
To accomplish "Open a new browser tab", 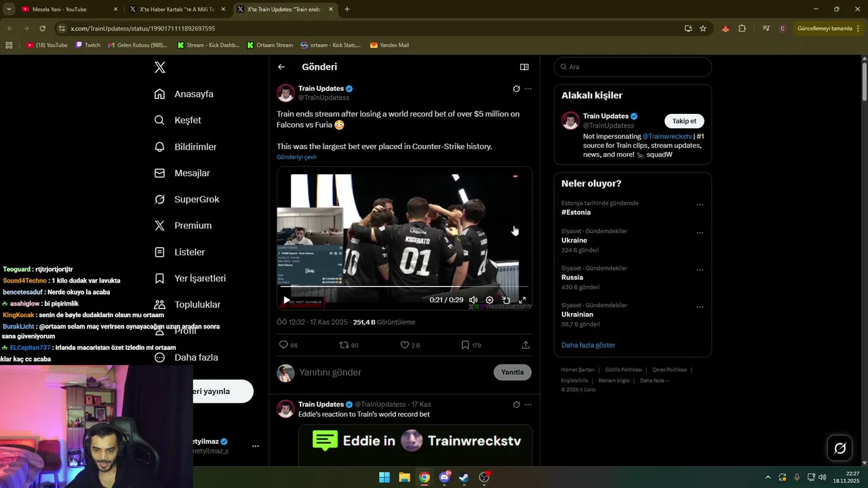I will [347, 9].
